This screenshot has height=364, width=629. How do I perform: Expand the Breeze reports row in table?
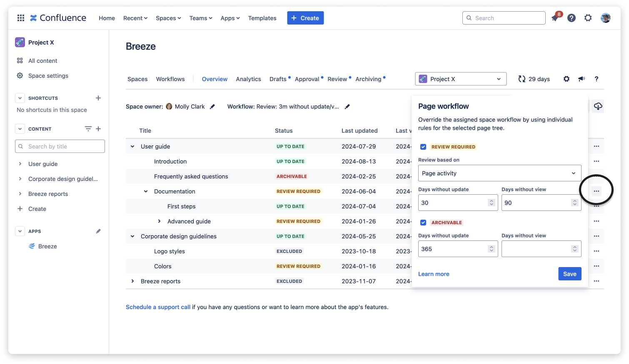click(132, 281)
